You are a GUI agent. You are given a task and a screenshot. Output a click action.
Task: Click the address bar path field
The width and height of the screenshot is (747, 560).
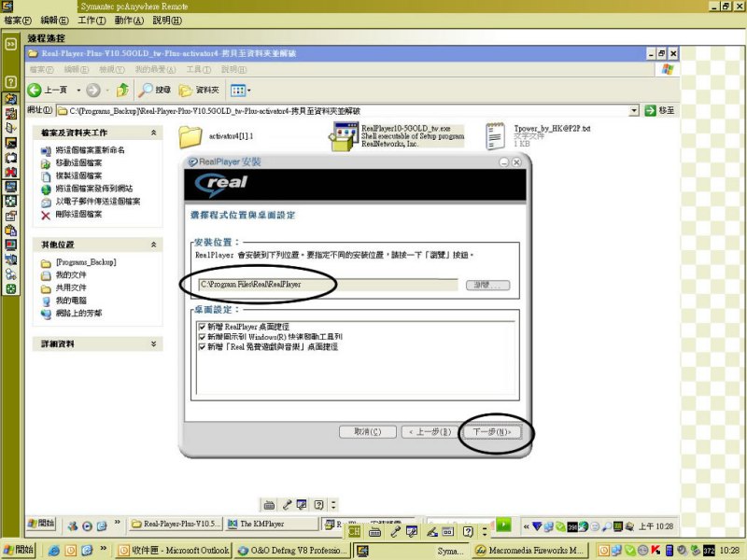coord(342,110)
